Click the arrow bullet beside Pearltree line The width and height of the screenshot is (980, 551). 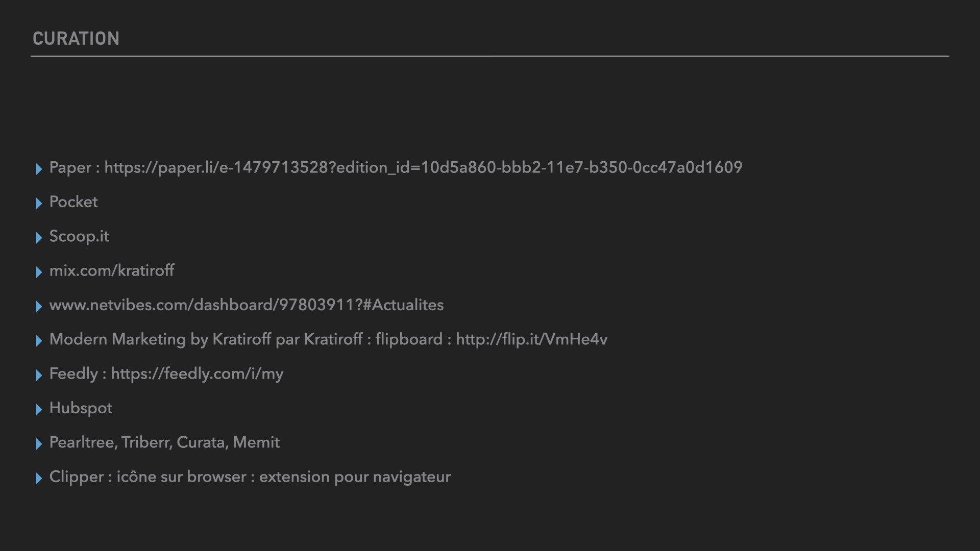pyautogui.click(x=39, y=444)
